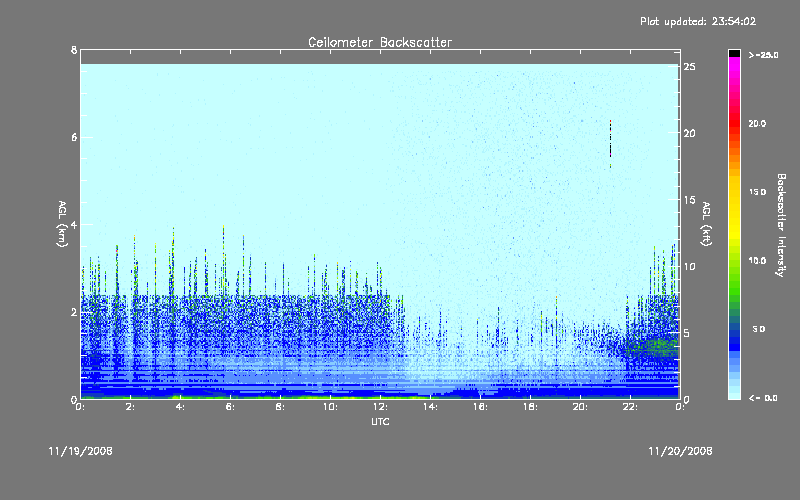The width and height of the screenshot is (800, 500).
Task: Click the '>=25.0' colorbar label
Action: click(764, 55)
